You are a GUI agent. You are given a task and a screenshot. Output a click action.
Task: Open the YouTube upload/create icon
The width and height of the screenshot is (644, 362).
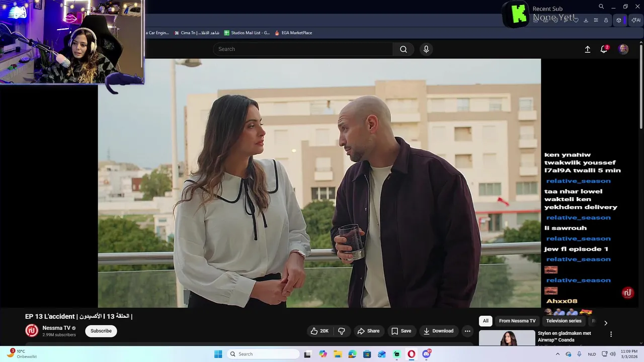click(587, 49)
